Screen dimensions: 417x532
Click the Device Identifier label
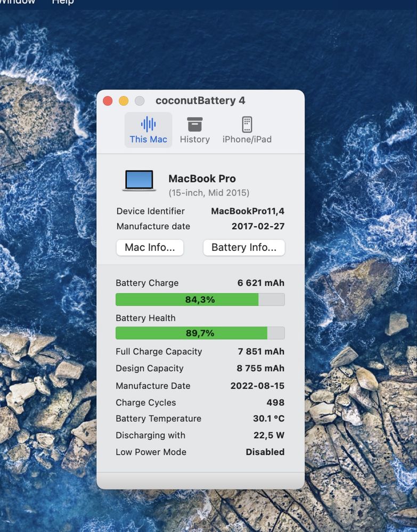click(151, 211)
